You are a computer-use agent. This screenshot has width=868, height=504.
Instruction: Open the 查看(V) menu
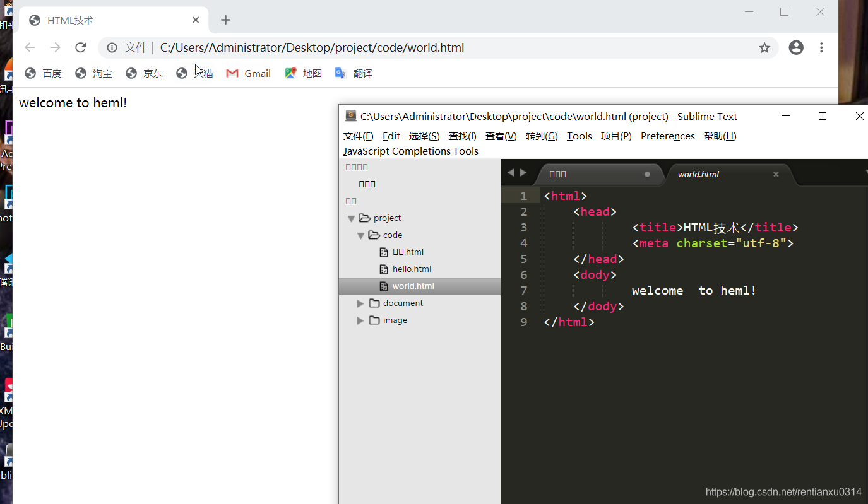pyautogui.click(x=501, y=136)
